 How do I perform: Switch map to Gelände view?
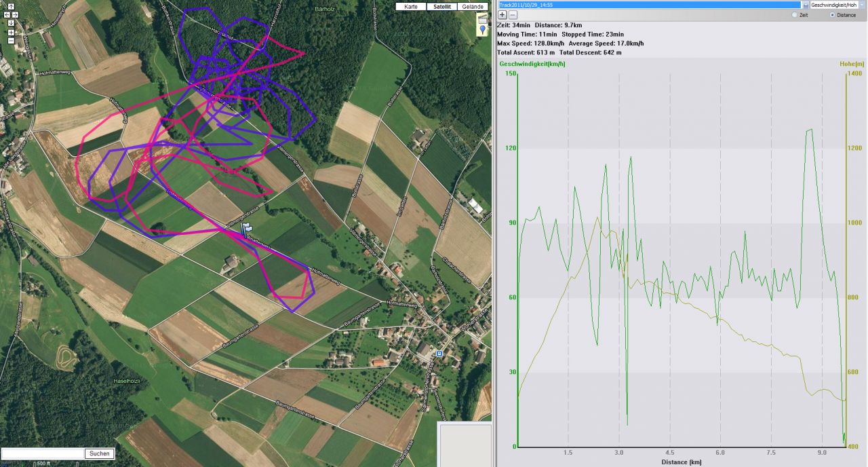(x=472, y=6)
